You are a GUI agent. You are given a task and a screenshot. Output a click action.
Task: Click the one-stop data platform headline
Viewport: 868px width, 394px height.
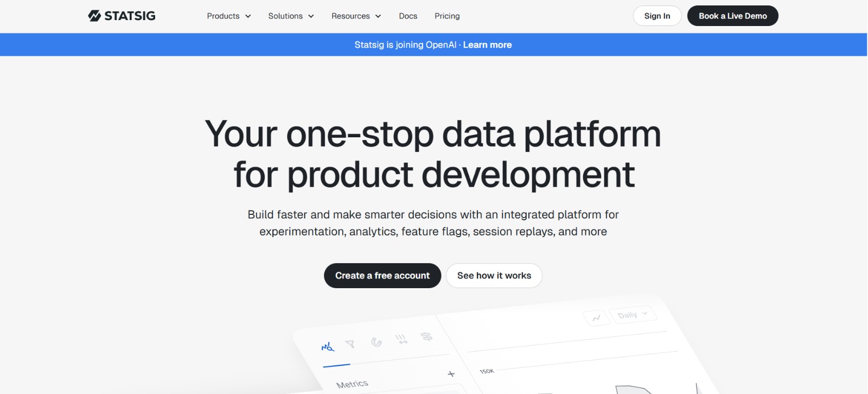(x=433, y=154)
